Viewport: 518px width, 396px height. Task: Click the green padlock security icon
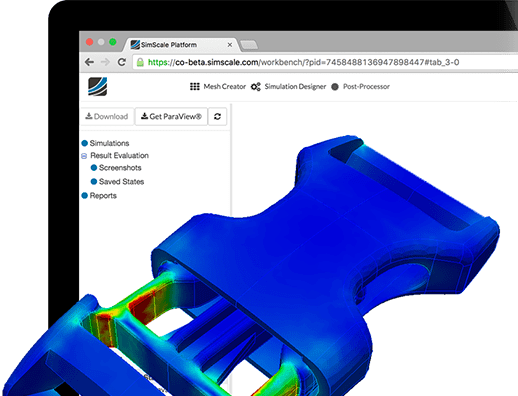tap(140, 62)
